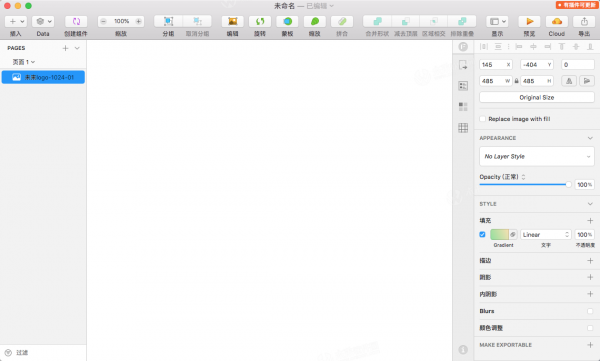The height and width of the screenshot is (361, 600).
Task: Group the selection with 分组 icon
Action: point(168,21)
